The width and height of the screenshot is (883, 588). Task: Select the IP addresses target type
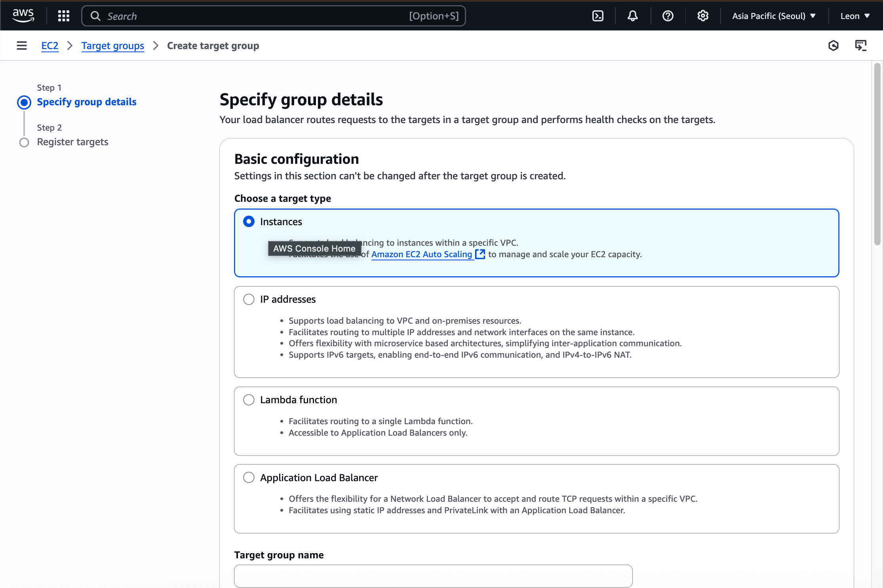tap(249, 299)
